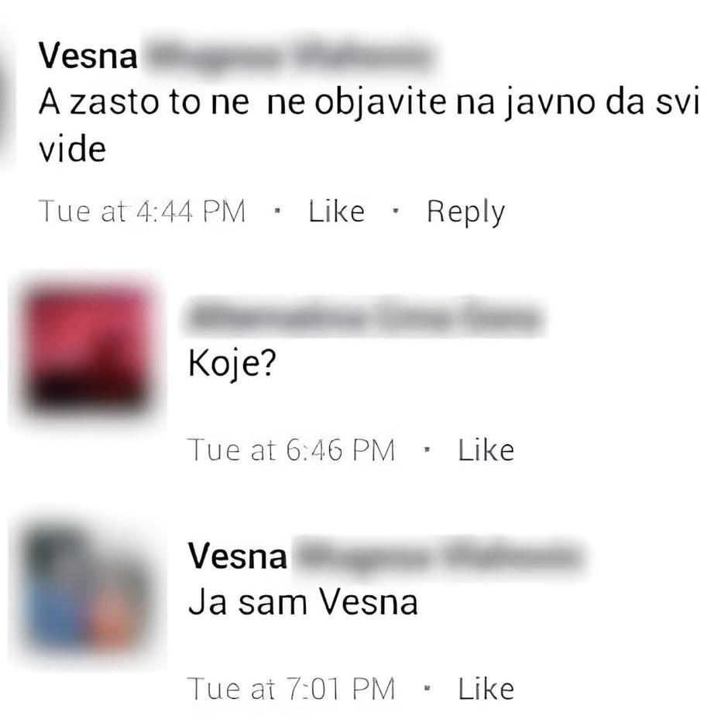
Task: Open the red profile picture thumbnail
Action: click(x=87, y=349)
